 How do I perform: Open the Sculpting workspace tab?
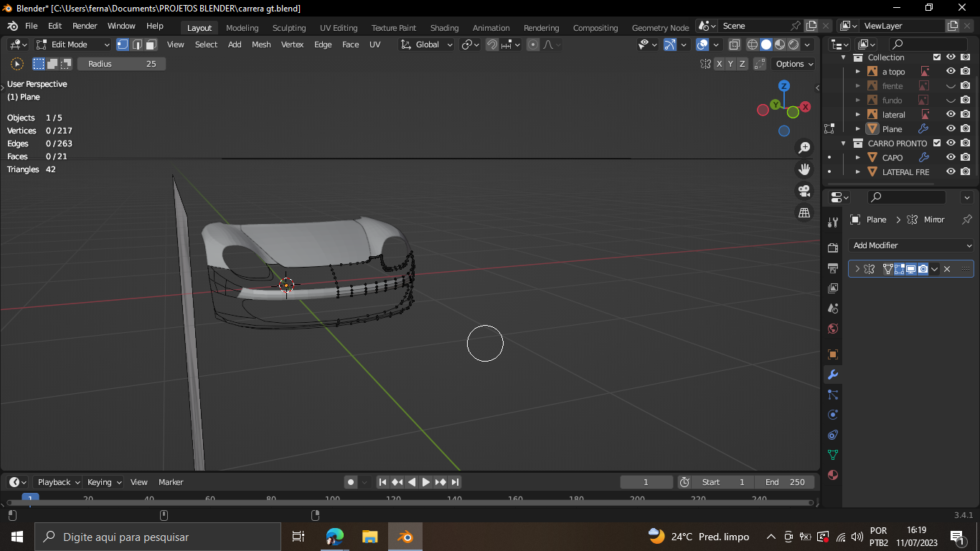(289, 28)
